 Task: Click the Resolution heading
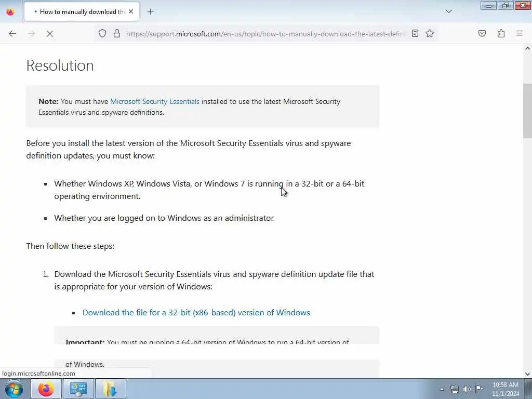click(60, 65)
